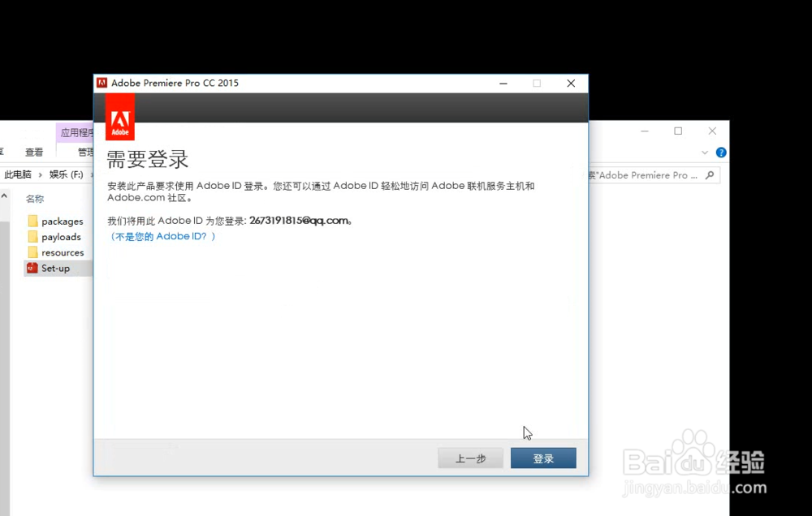The image size is (812, 516).
Task: Open the 查看 tab in File Explorer ribbon
Action: pos(34,153)
